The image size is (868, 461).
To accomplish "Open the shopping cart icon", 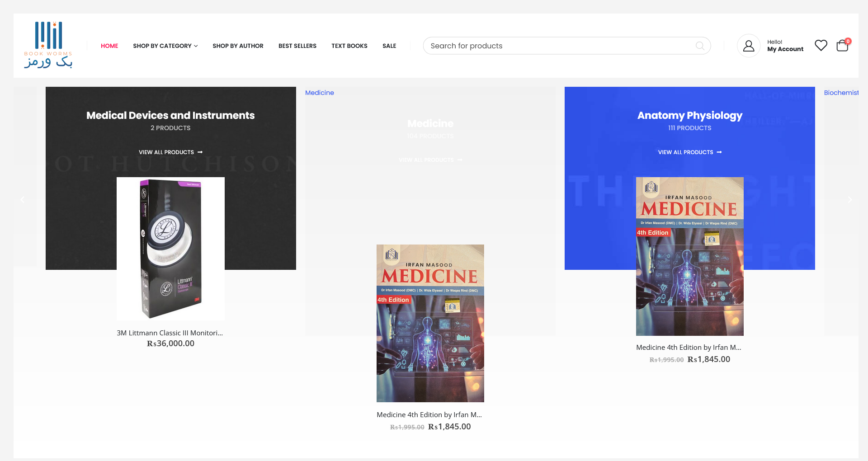I will pyautogui.click(x=843, y=45).
